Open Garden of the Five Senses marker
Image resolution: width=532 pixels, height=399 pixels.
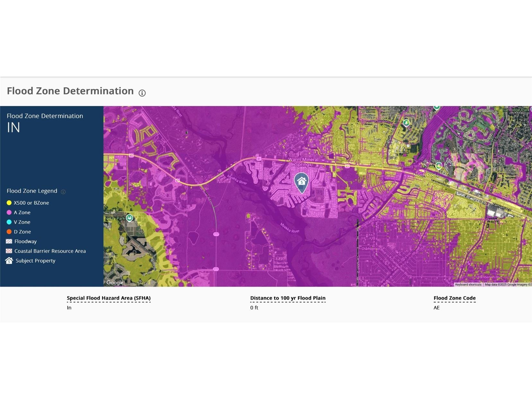[406, 123]
